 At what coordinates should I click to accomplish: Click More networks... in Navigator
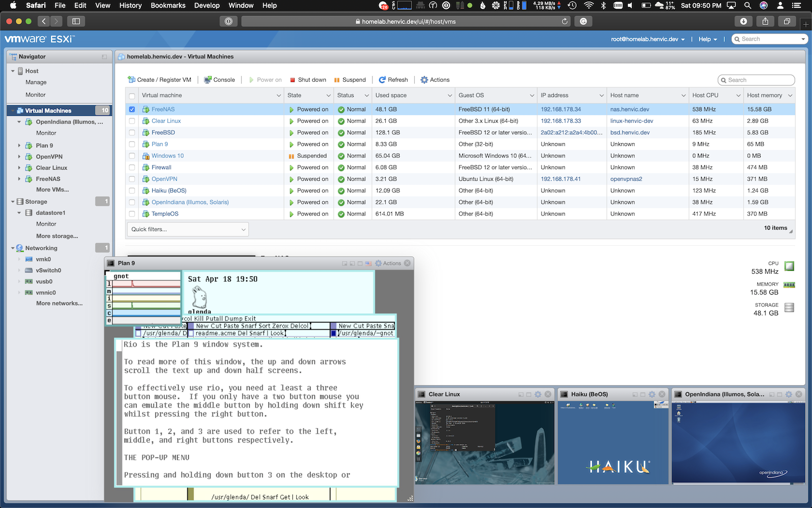[x=59, y=303]
